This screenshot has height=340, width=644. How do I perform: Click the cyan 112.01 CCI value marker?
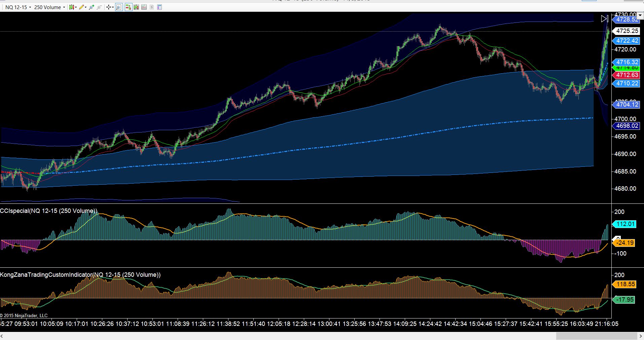point(624,224)
